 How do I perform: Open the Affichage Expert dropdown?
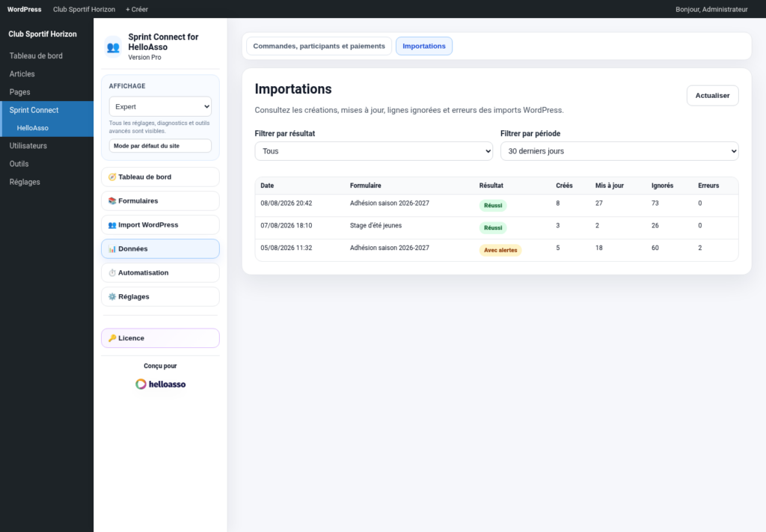[x=160, y=106]
